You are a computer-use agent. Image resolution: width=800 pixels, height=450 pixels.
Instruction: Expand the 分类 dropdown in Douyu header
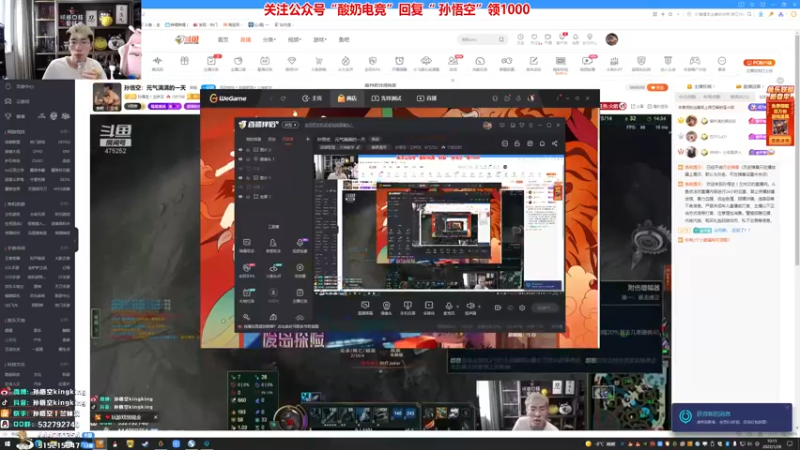pos(269,39)
